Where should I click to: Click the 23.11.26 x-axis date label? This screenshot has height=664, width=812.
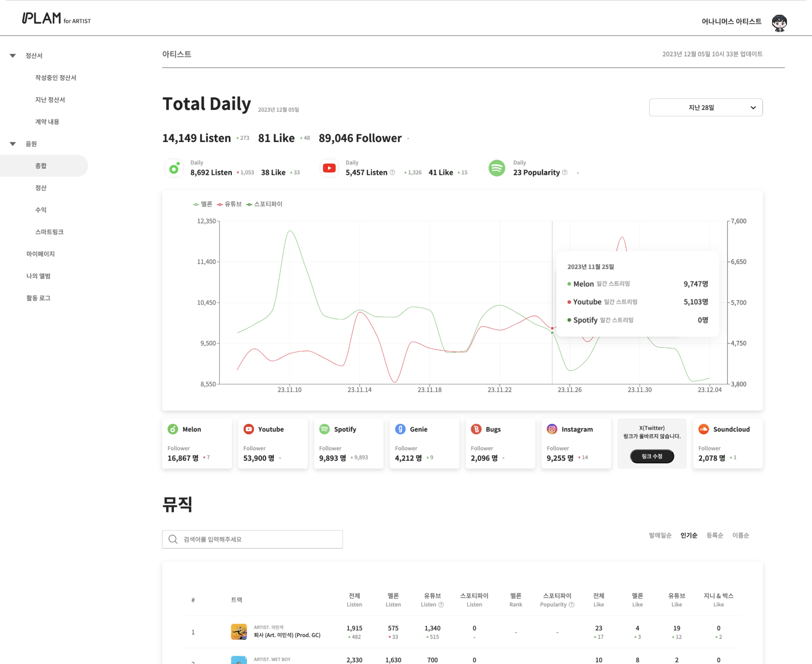pyautogui.click(x=569, y=390)
